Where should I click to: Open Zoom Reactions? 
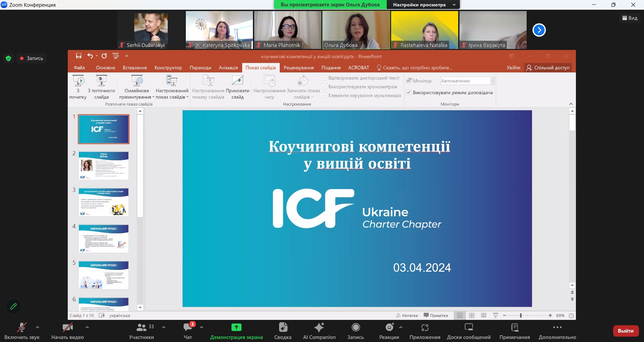[389, 331]
